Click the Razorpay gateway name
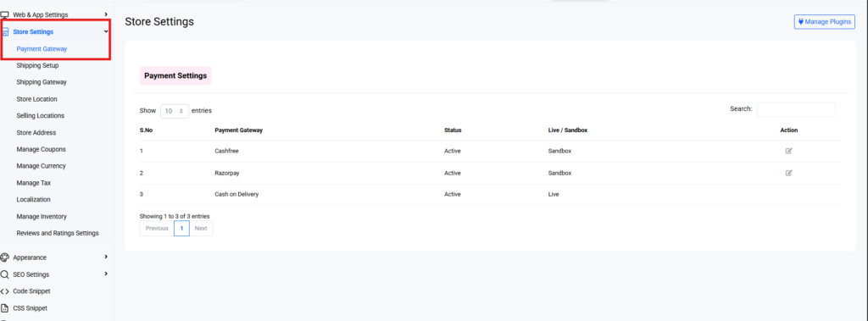 pos(227,173)
